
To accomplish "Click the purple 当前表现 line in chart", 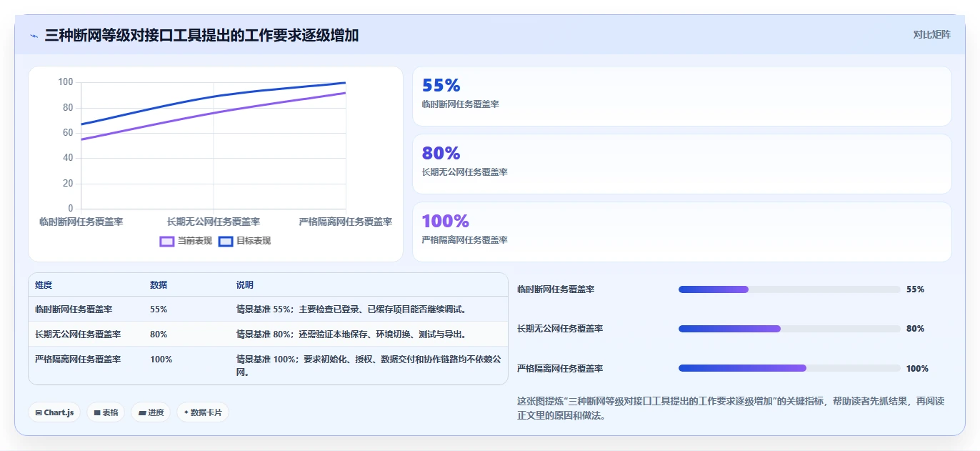I will click(x=214, y=113).
